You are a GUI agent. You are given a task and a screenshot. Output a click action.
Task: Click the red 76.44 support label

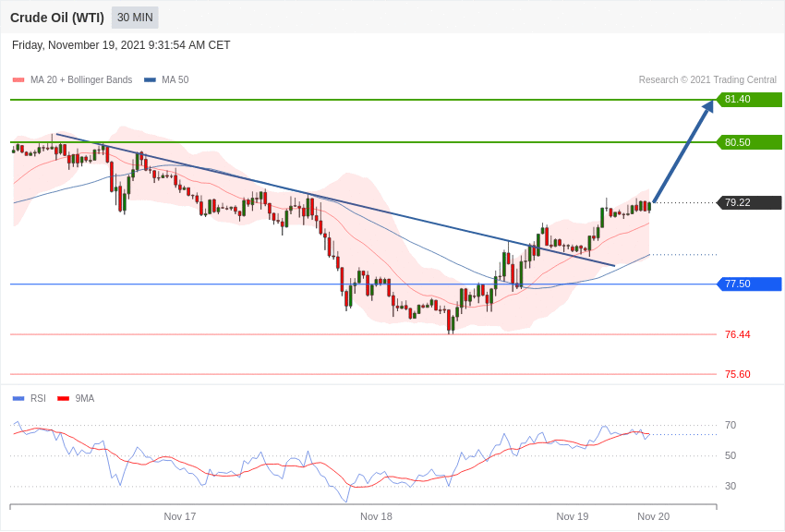coord(737,334)
